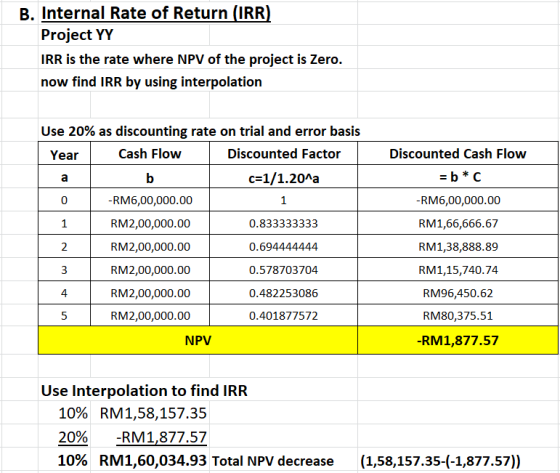Image resolution: width=560 pixels, height=473 pixels.
Task: Click the Year cell '3'
Action: 64,270
